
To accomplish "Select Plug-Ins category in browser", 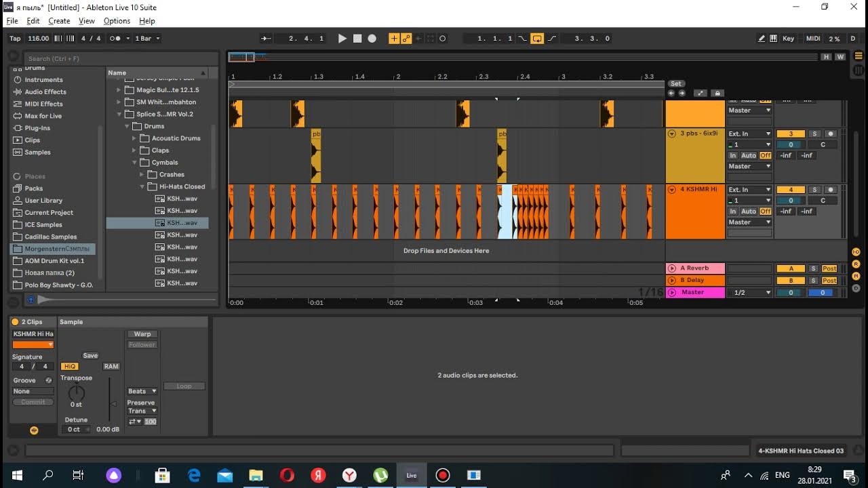I will 37,128.
